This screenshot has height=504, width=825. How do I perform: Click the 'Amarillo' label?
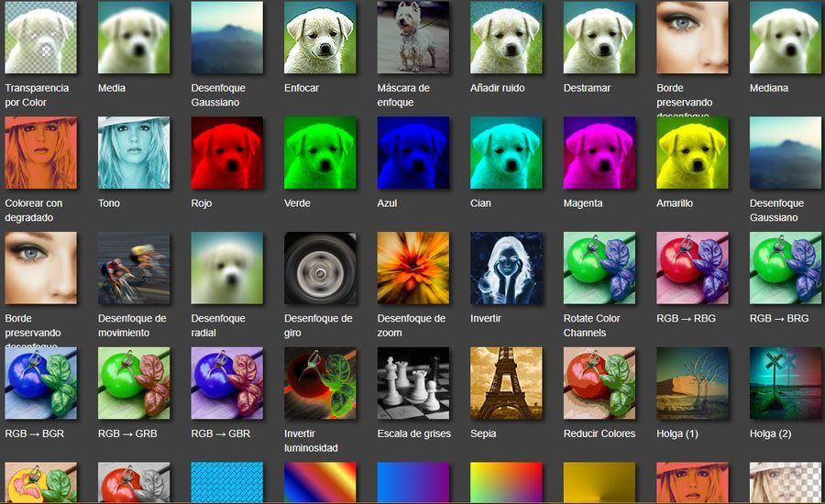pyautogui.click(x=675, y=203)
